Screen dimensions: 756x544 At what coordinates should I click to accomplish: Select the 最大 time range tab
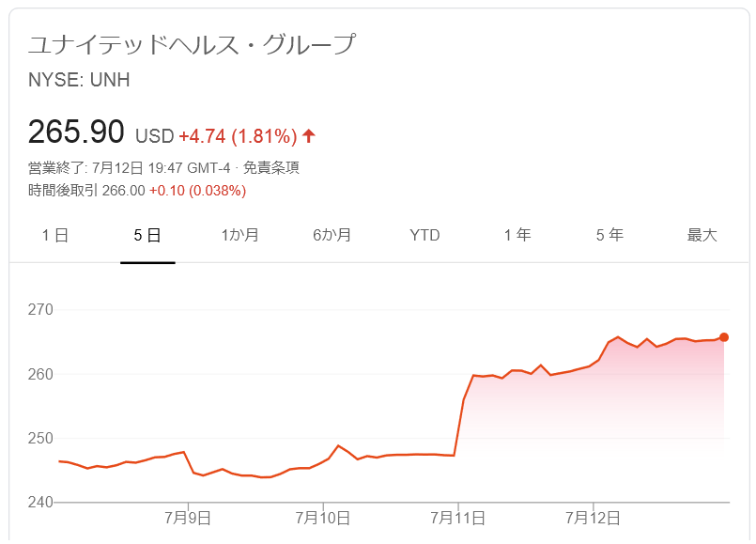(x=702, y=235)
